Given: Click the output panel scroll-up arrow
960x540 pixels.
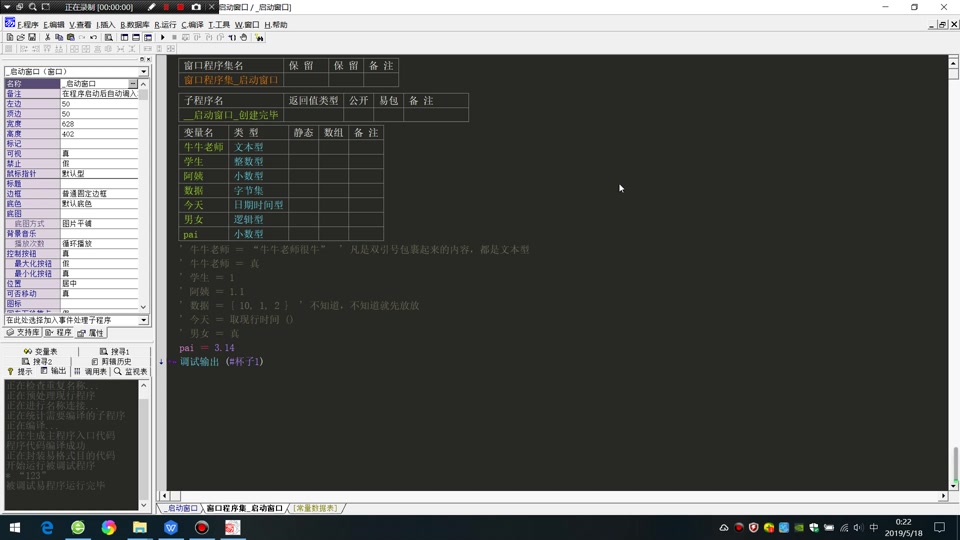Looking at the screenshot, I should point(143,385).
